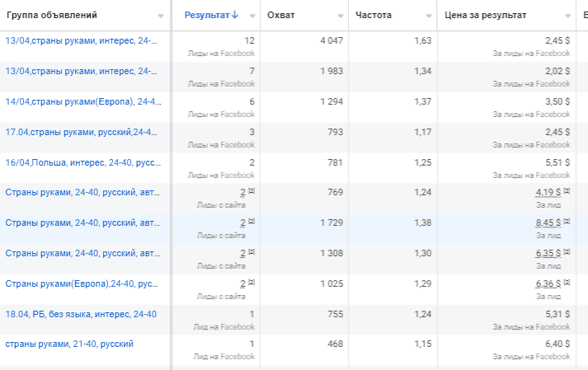The height and width of the screenshot is (370, 588).
Task: Select the reach value 781
Action: (336, 162)
